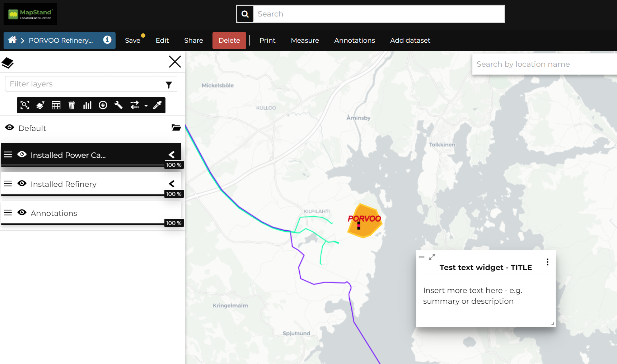The image size is (617, 364).
Task: Open the bar chart icon
Action: pos(87,105)
